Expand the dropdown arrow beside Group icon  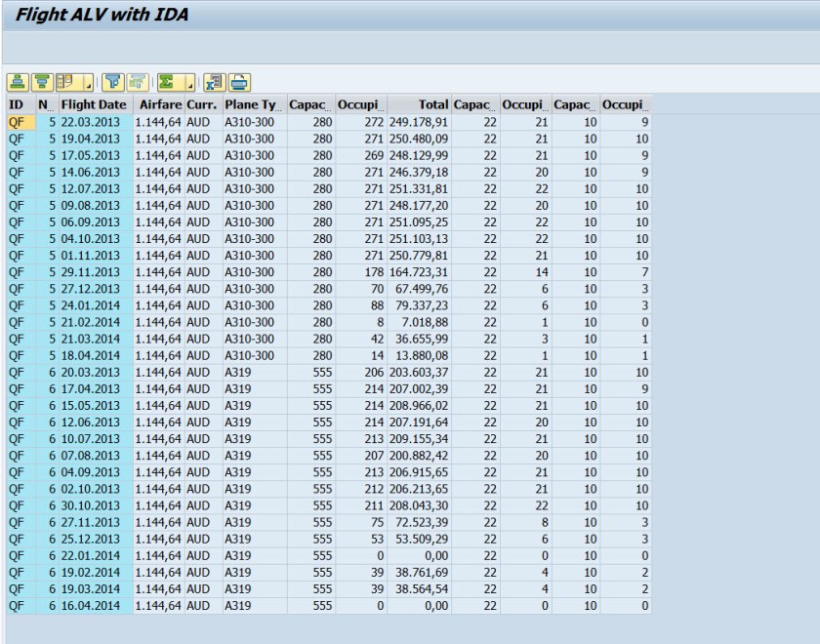pyautogui.click(x=87, y=82)
